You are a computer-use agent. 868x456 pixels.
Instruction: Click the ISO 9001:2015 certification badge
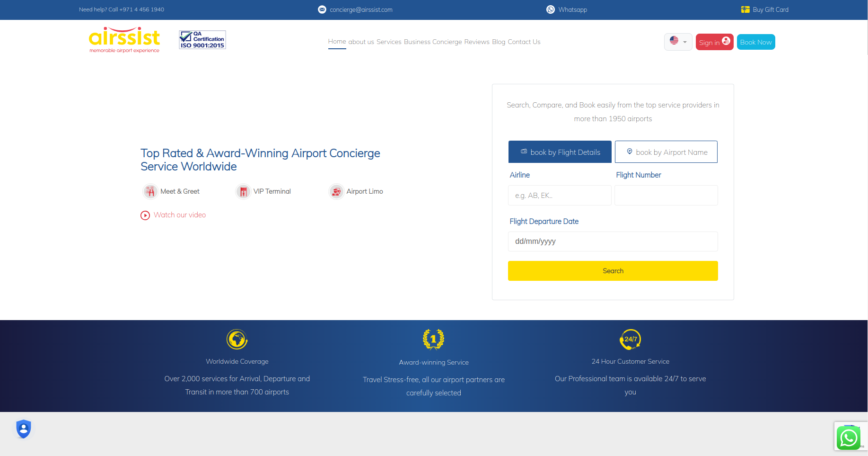(202, 40)
